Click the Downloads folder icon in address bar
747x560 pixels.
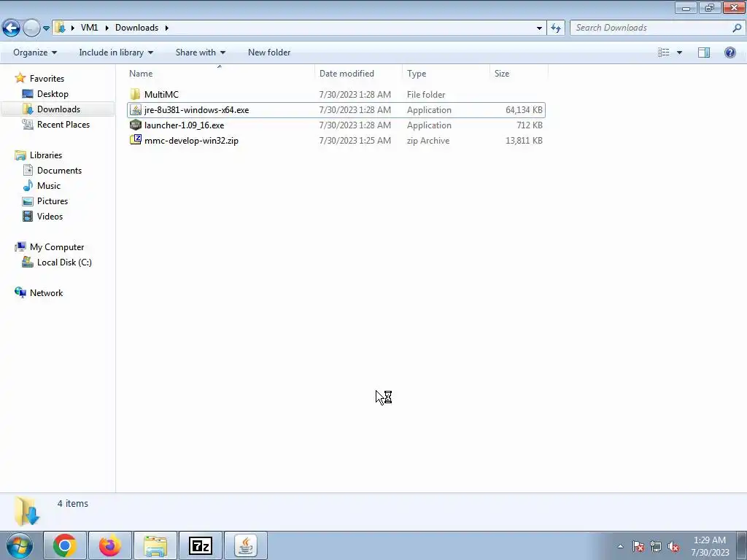pos(60,28)
